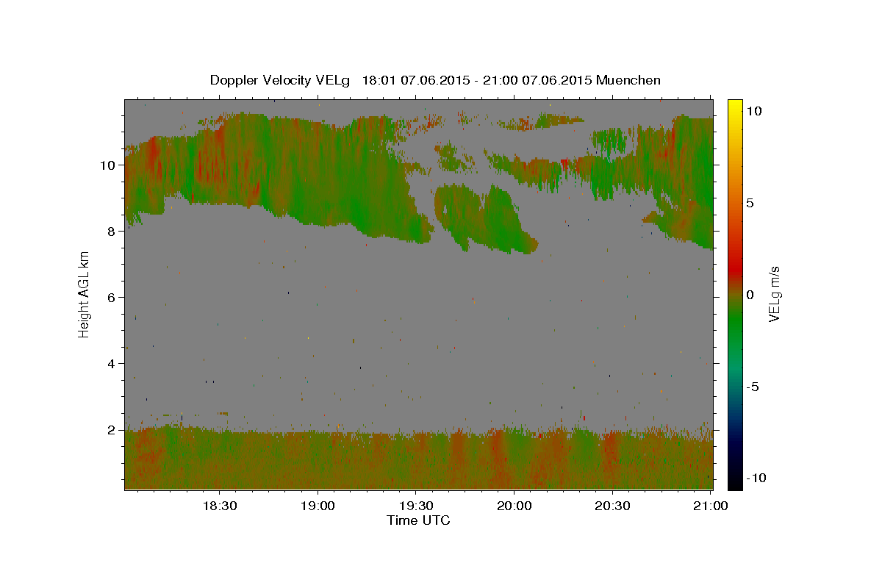Select the 19:30 time tick label

click(x=415, y=506)
